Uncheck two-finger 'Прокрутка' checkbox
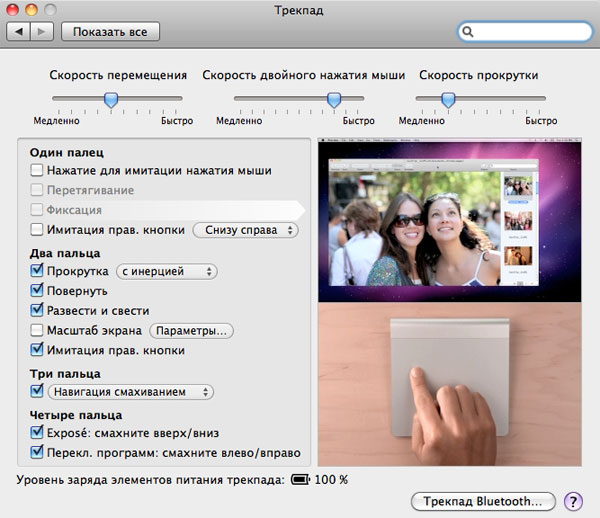This screenshot has height=518, width=600. (x=37, y=270)
